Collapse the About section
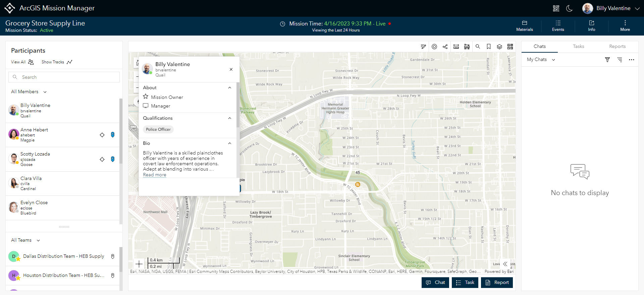644x295 pixels. (x=230, y=88)
